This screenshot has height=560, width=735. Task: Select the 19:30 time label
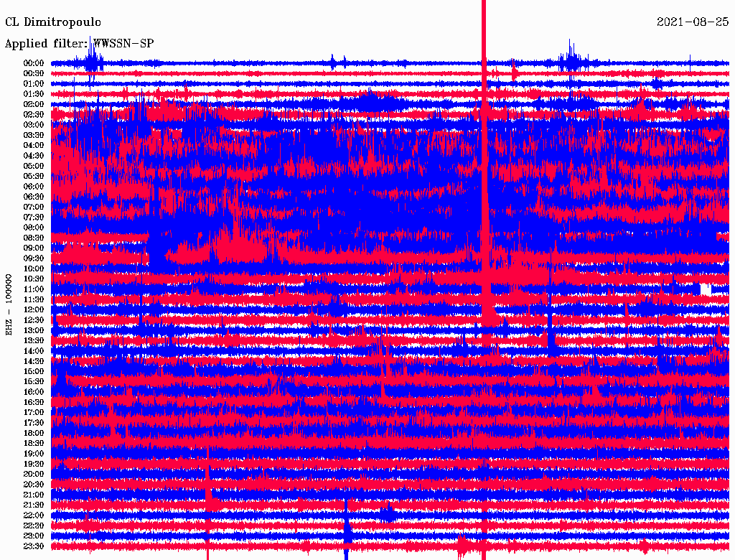tap(34, 464)
